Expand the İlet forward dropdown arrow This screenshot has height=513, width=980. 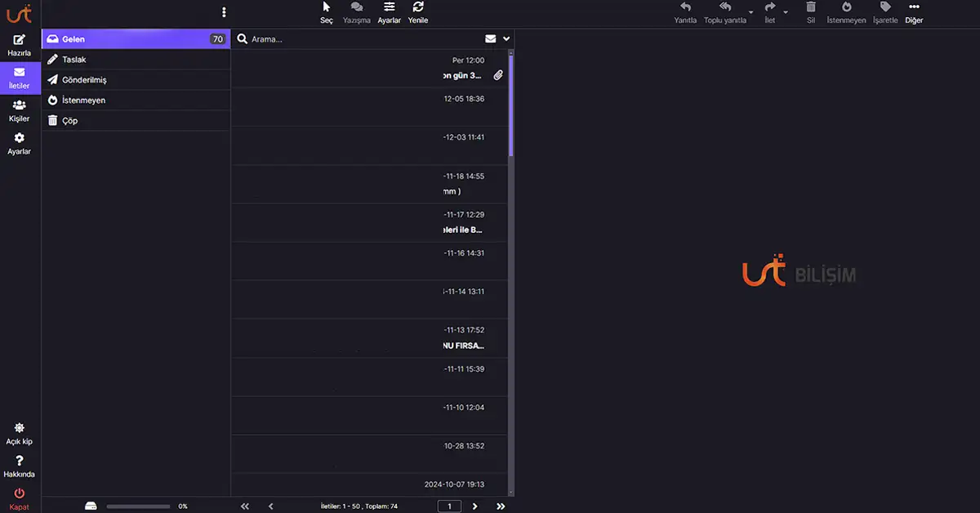tap(785, 12)
